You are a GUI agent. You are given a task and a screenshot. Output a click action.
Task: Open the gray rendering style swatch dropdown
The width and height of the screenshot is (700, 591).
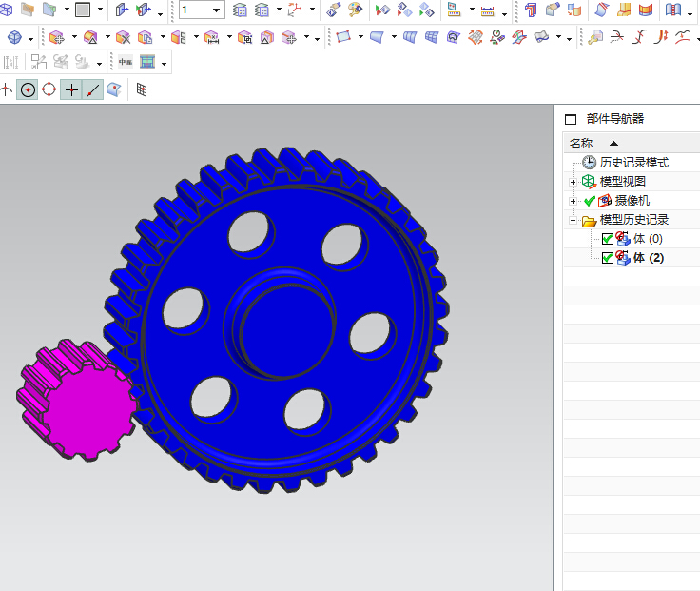tap(100, 11)
